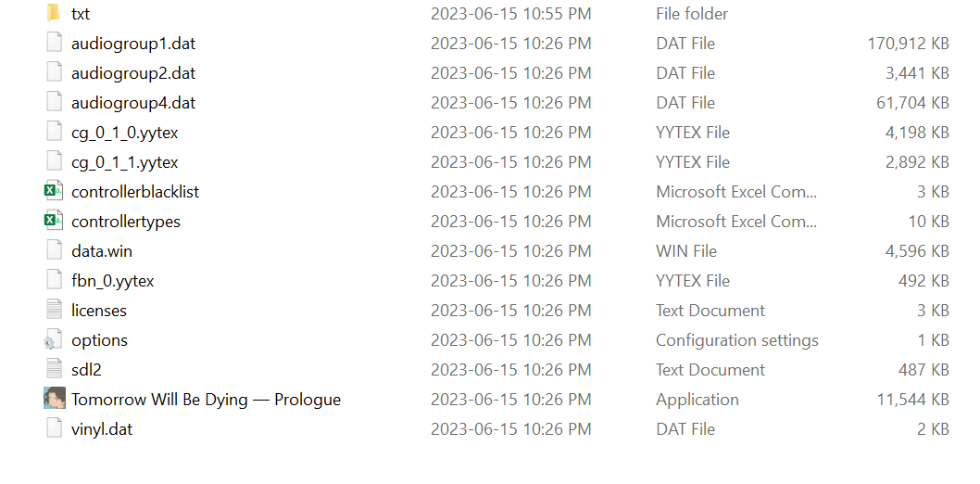Click the Configuration settings type cell

(737, 340)
